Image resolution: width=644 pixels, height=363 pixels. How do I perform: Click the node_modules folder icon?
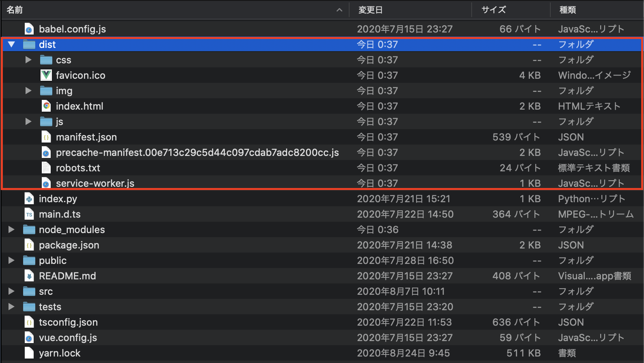point(29,229)
